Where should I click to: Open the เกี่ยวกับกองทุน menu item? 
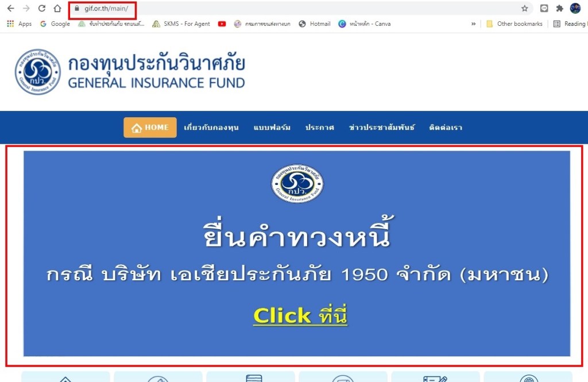(211, 128)
